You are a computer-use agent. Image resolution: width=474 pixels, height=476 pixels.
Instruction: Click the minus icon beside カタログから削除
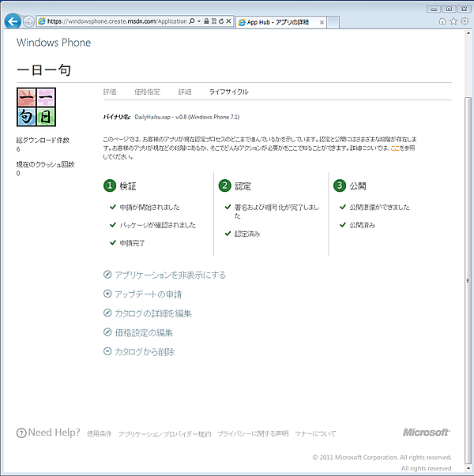tap(107, 351)
